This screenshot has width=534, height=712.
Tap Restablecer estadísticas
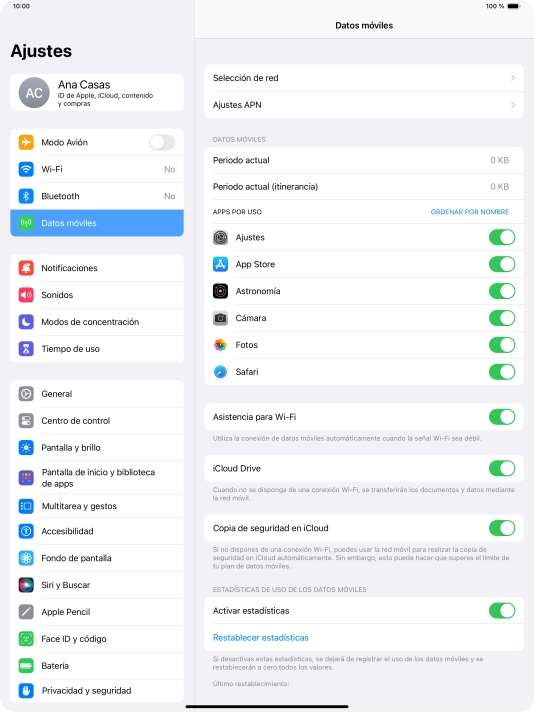pos(261,638)
